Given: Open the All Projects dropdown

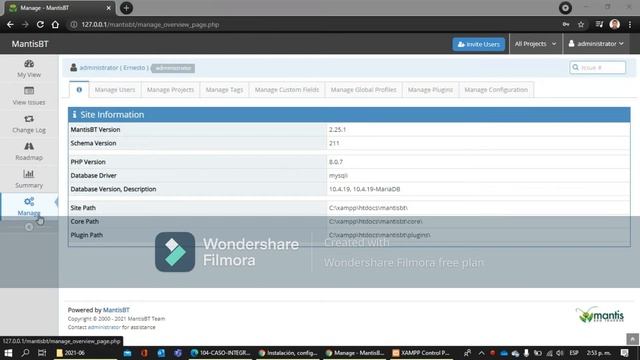Looking at the screenshot, I should point(536,44).
